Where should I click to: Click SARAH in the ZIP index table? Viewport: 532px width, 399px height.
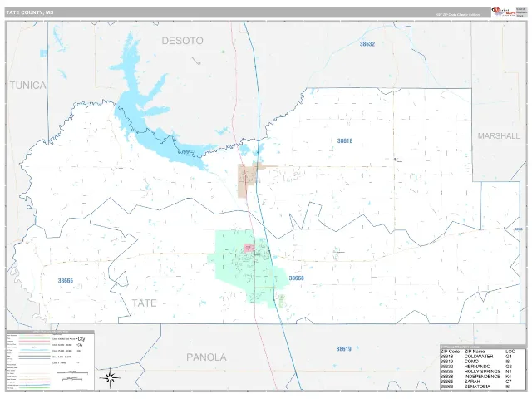point(472,382)
